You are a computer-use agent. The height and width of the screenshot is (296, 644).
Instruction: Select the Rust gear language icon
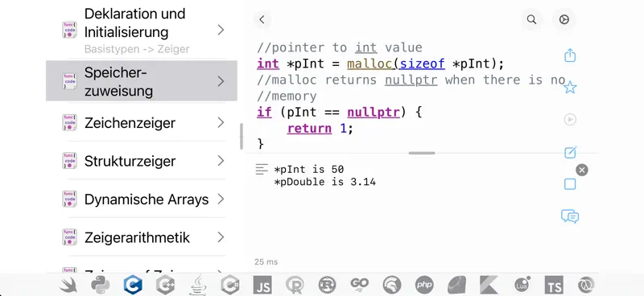(328, 285)
